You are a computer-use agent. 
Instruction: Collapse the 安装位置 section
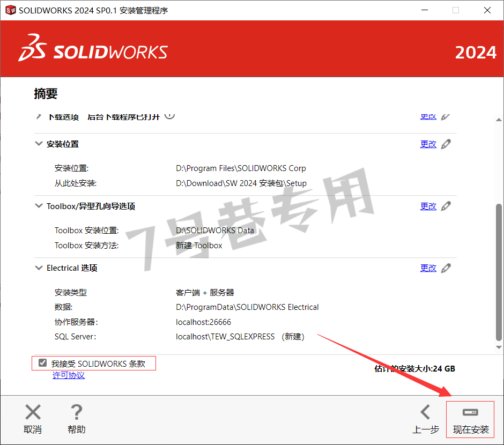(39, 144)
